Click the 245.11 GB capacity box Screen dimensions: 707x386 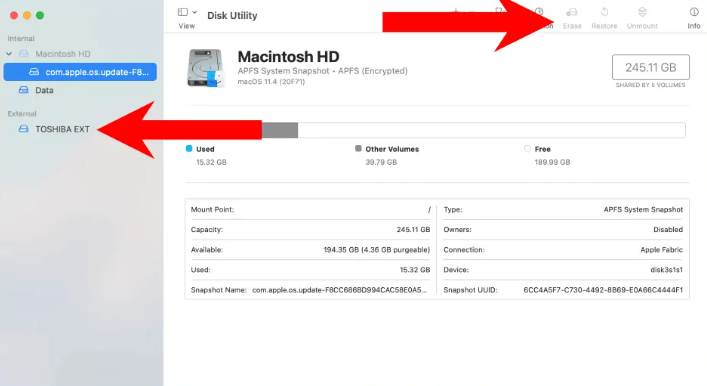coord(650,67)
